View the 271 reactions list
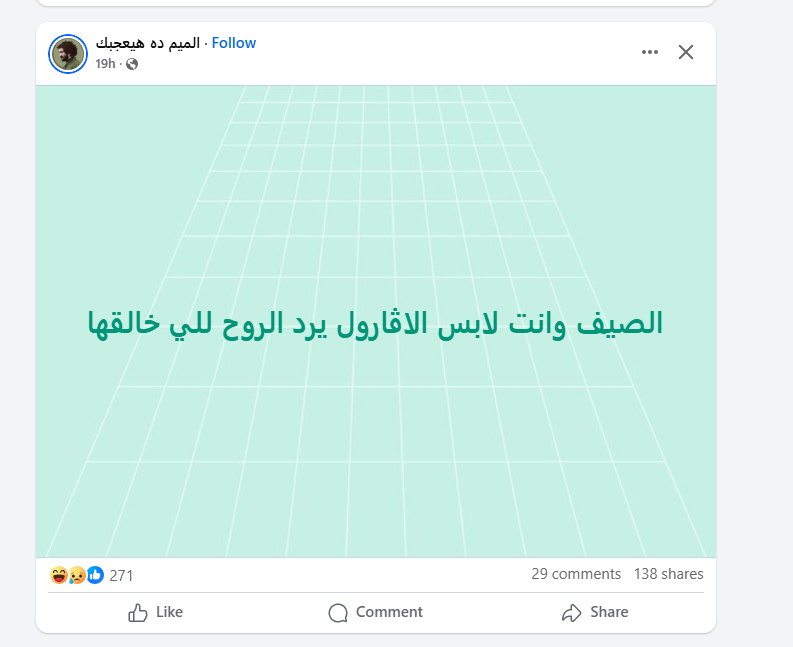This screenshot has height=647, width=793. point(121,575)
